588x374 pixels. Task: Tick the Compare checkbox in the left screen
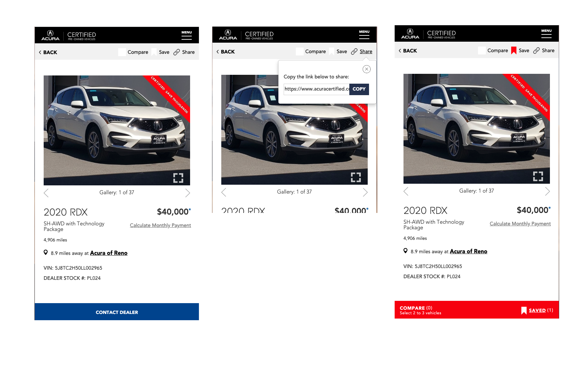(122, 52)
